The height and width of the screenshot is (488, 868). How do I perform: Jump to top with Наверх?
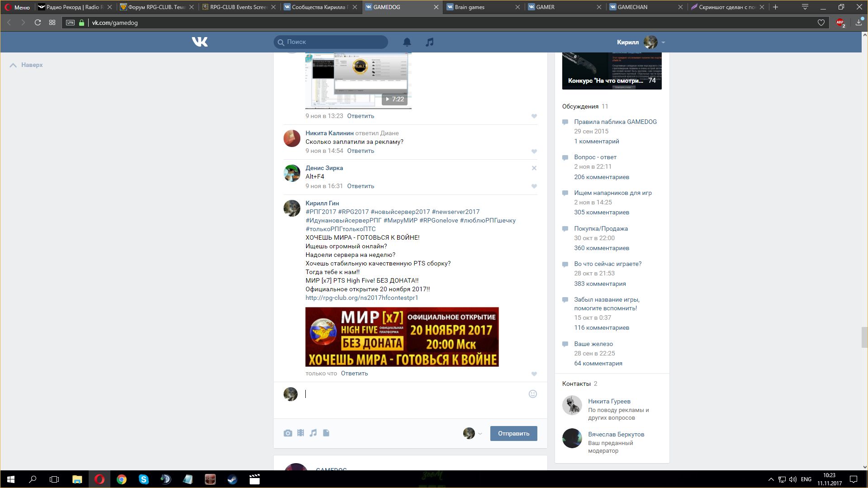click(26, 65)
